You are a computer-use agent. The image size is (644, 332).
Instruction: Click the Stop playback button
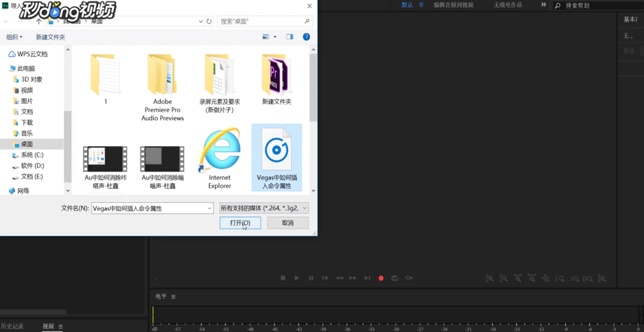coord(283,278)
